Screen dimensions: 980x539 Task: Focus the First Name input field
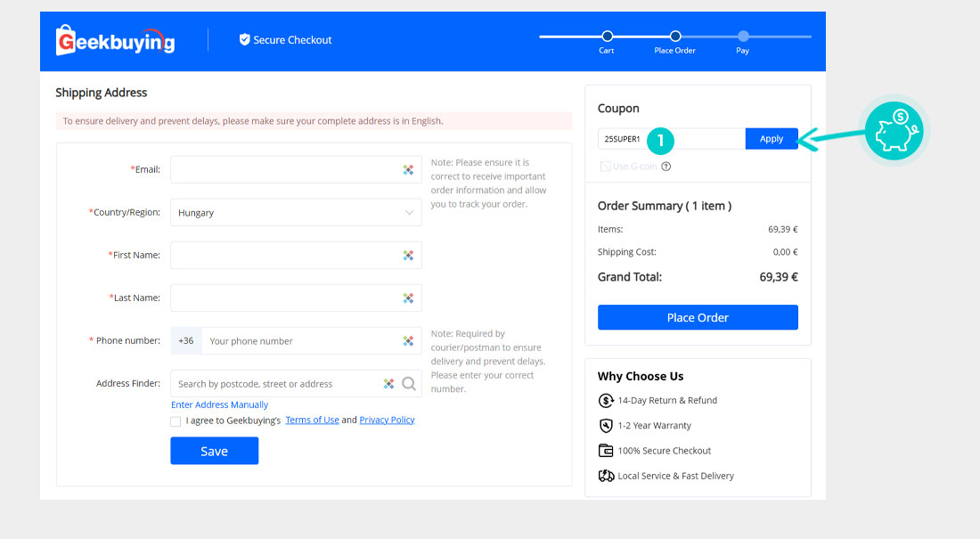[285, 256]
